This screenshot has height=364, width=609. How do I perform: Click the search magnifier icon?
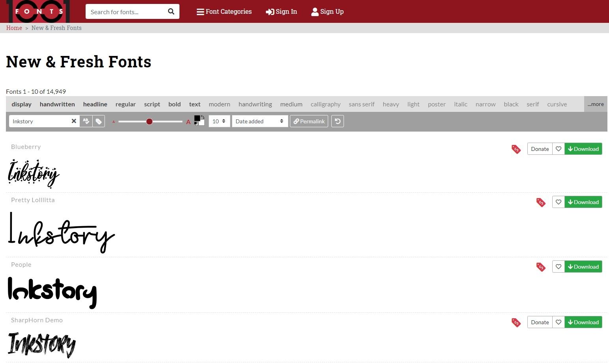point(171,11)
